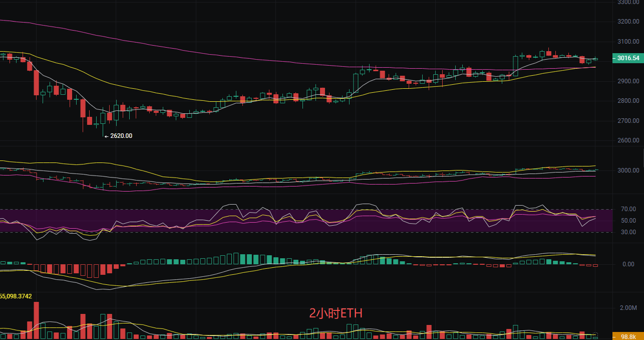This screenshot has height=340, width=644.
Task: Click the 0.00 MACD axis label
Action: click(x=628, y=264)
